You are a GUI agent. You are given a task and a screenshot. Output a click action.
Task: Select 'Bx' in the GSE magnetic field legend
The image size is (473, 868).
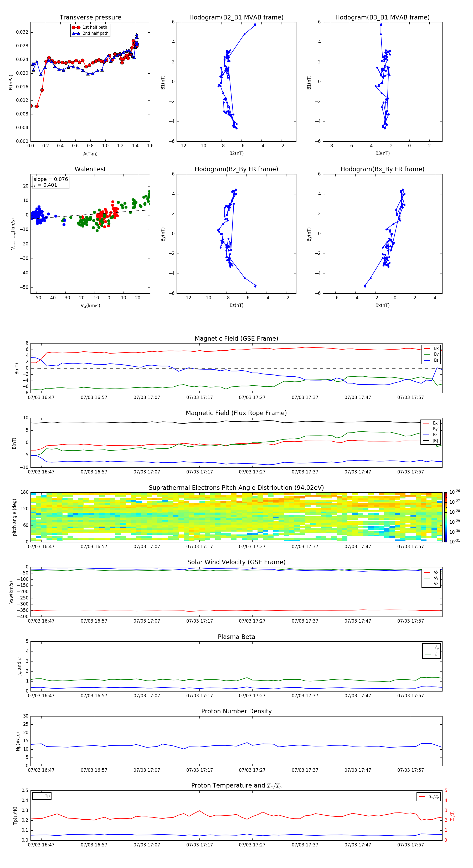pos(431,349)
